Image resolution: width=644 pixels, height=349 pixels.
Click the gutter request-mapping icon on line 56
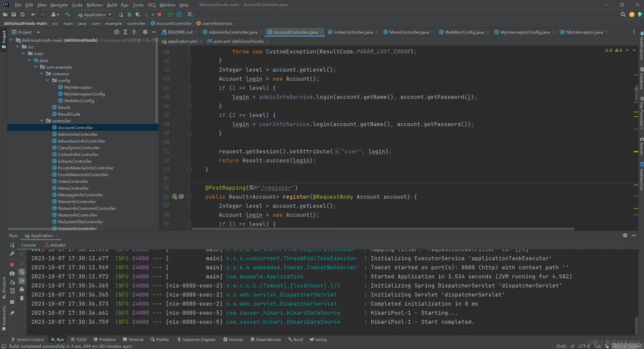tap(174, 197)
